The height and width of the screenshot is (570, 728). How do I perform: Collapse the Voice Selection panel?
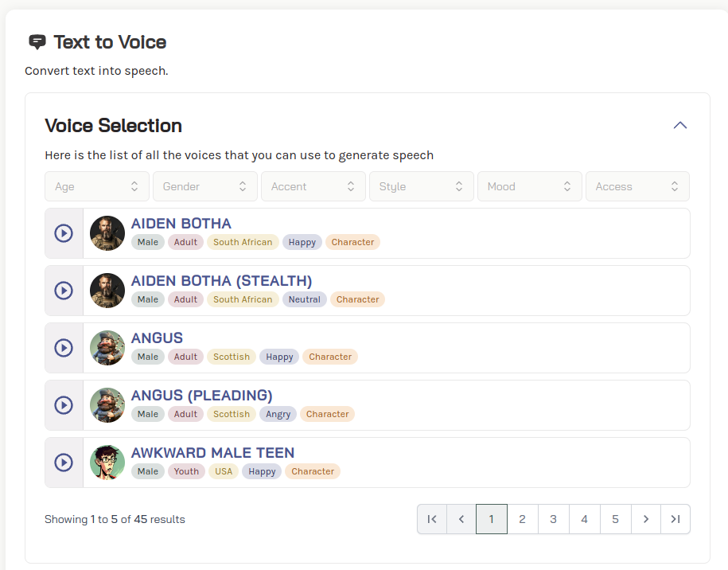[x=680, y=126]
